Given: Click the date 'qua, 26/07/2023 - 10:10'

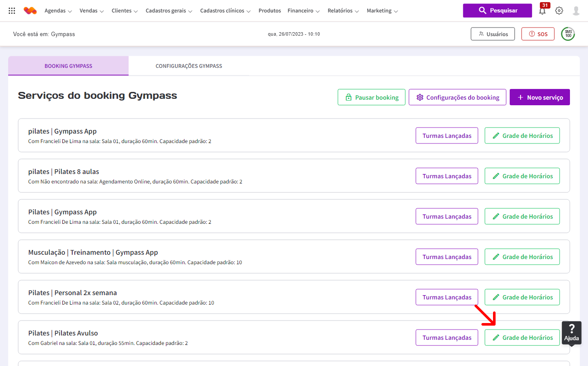Looking at the screenshot, I should pyautogui.click(x=294, y=34).
